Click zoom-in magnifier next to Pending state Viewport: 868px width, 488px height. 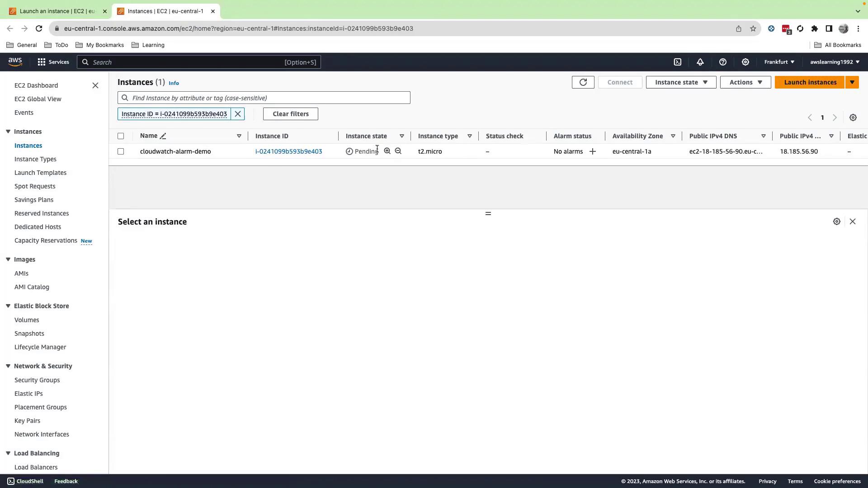pyautogui.click(x=387, y=151)
